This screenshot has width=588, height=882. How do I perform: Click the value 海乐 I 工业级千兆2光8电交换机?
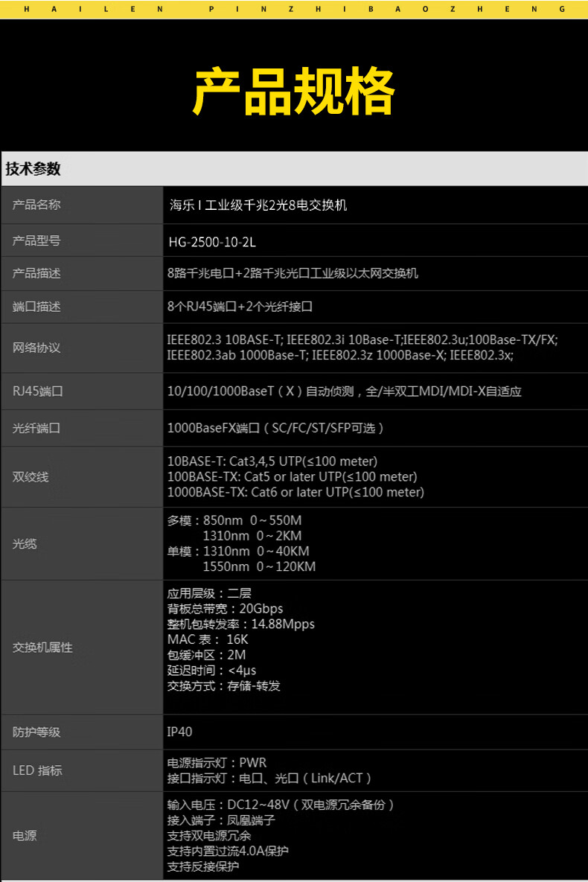point(258,205)
